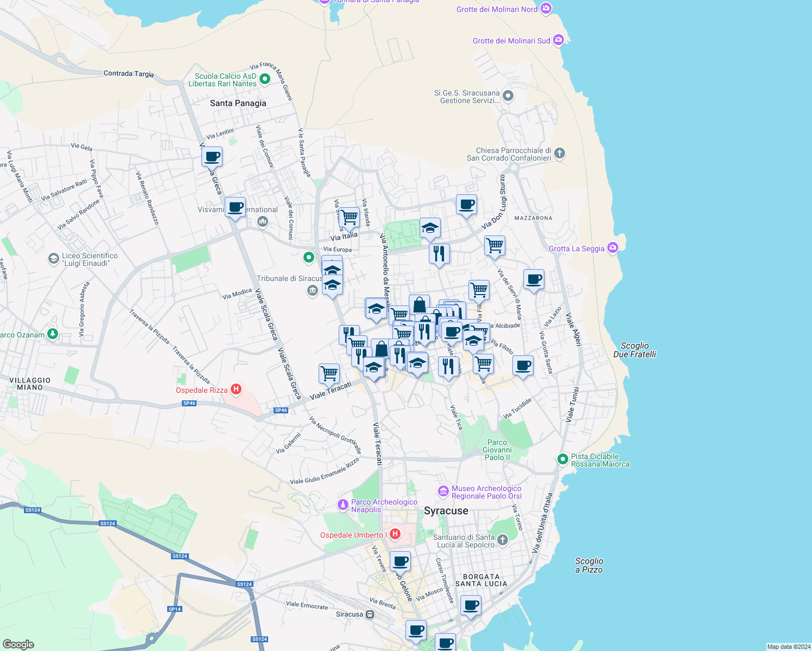Click the Grotta La Seggia marker near the coast
812x651 pixels.
[613, 247]
